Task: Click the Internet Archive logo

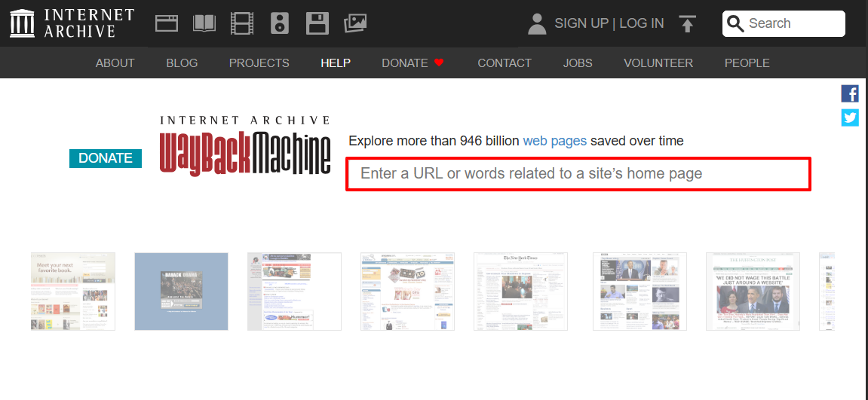Action: click(x=72, y=23)
